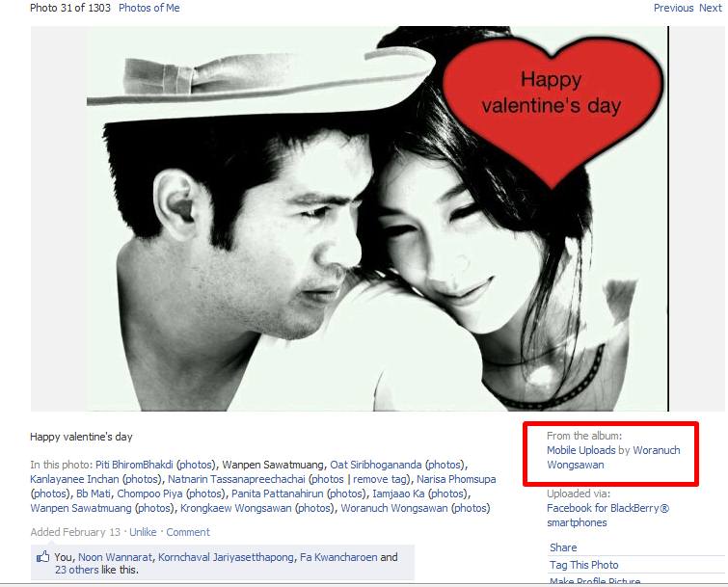
Task: Open Fa Kwancharoen's profile
Action: point(338,557)
